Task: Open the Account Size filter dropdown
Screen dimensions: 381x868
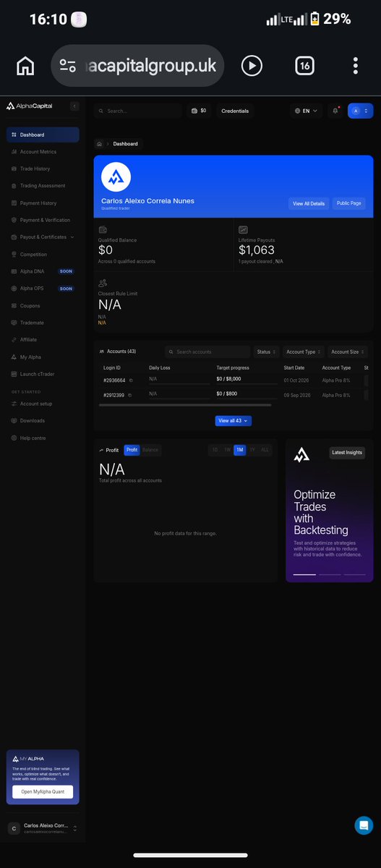Action: (x=347, y=352)
